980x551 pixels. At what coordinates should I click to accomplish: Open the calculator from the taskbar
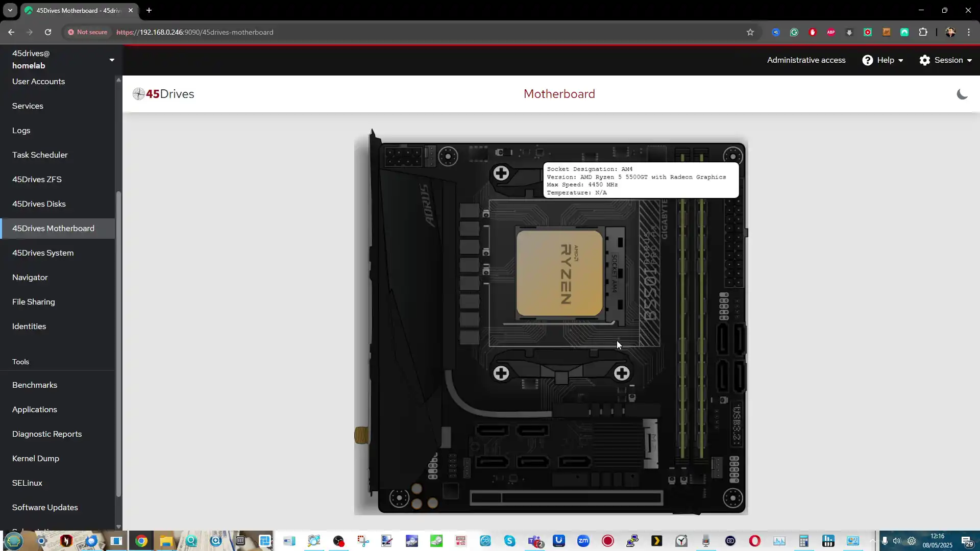tap(803, 541)
